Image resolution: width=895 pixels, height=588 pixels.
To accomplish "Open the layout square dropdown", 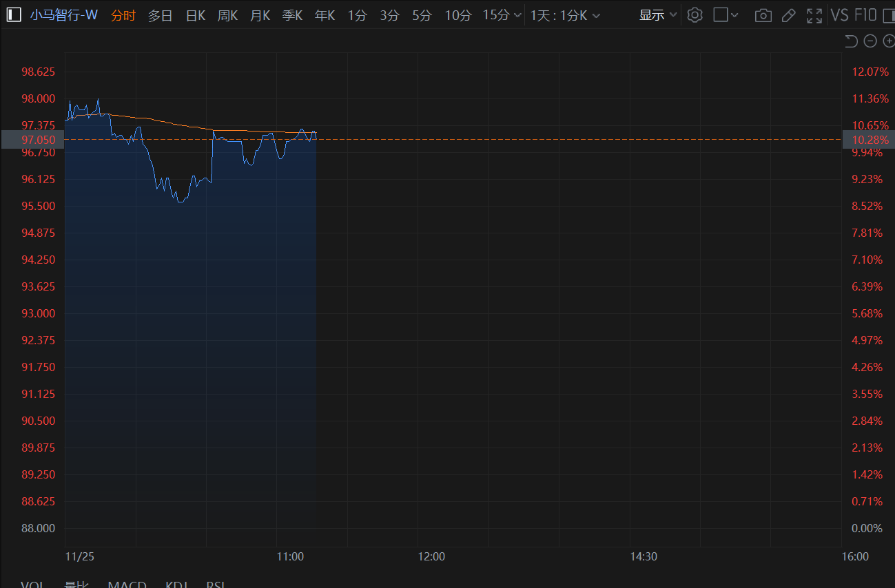I will click(x=726, y=15).
